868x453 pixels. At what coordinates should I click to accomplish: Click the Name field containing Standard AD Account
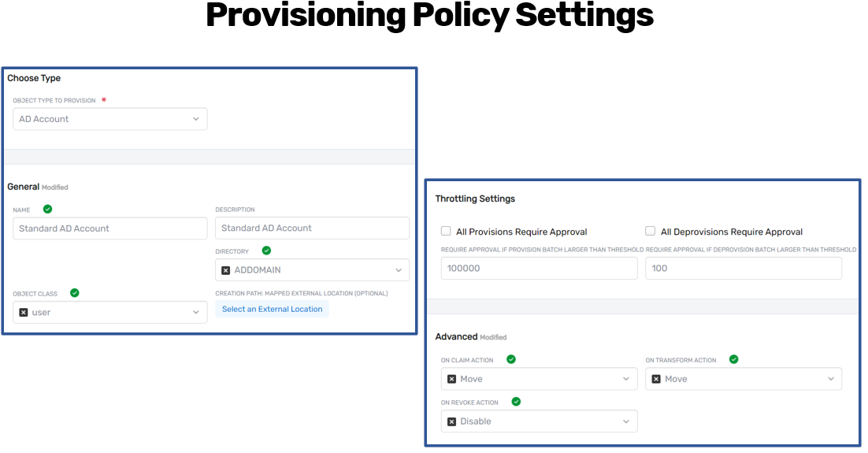(x=109, y=228)
